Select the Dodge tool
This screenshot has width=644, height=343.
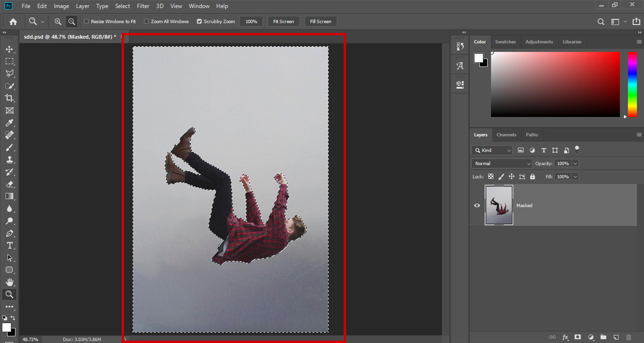point(9,221)
